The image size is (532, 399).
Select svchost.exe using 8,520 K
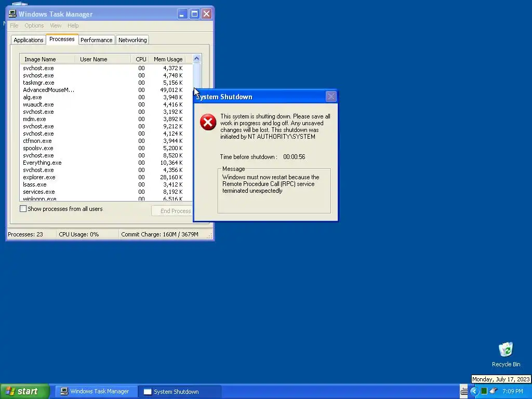(x=106, y=155)
